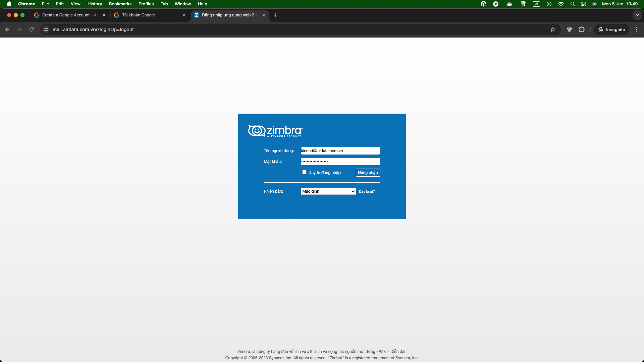This screenshot has width=644, height=362.
Task: Click the Mật khẩu password field
Action: coord(340,162)
